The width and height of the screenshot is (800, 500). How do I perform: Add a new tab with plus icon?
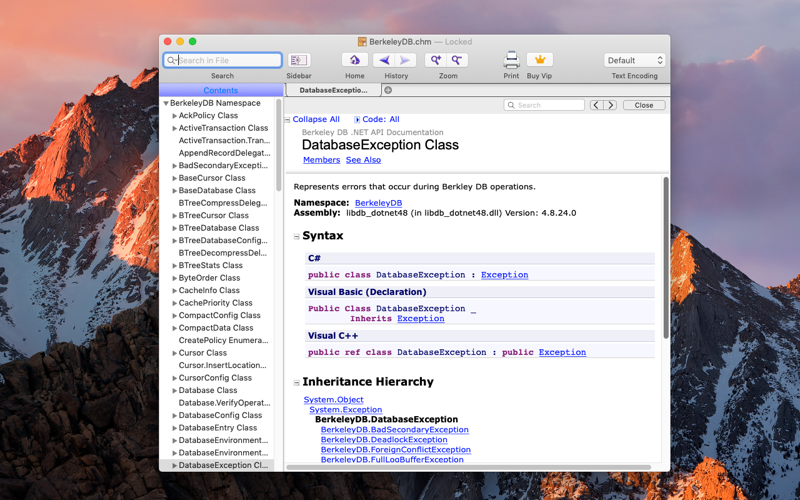point(388,90)
